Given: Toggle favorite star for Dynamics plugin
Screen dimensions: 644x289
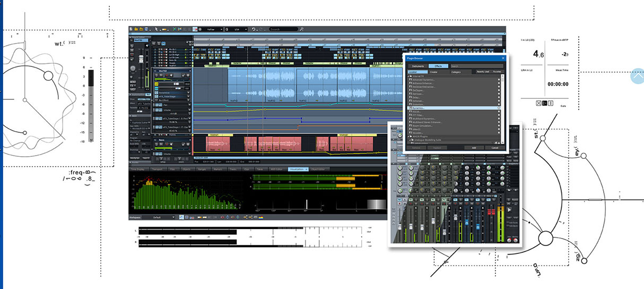Looking at the screenshot, I should click(x=499, y=108).
